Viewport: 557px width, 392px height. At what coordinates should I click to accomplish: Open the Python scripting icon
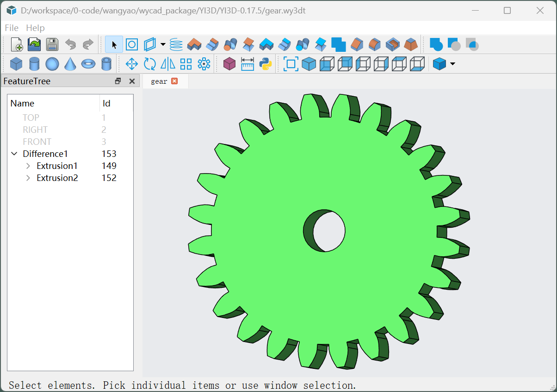(266, 64)
